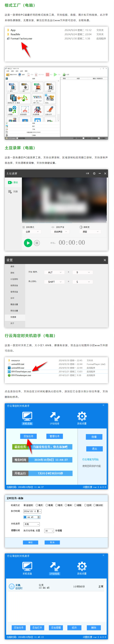
Task: Select GIF conversion icon in Format Factory
Action: (x=37, y=87)
